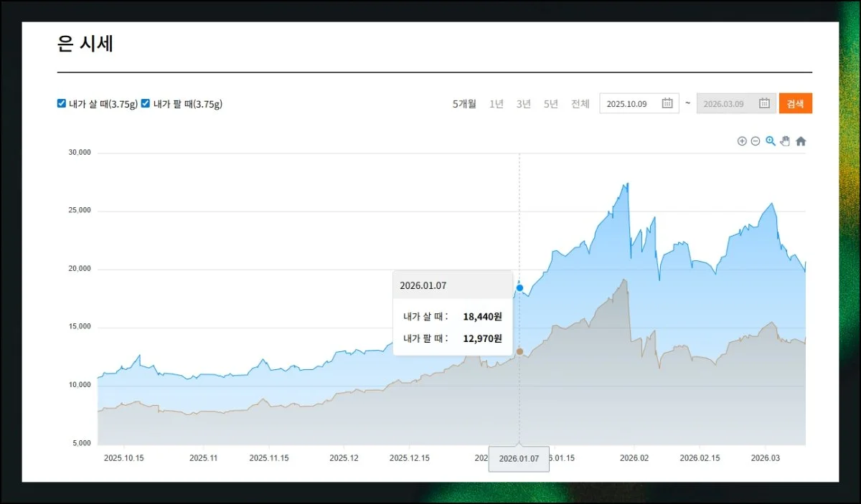Click the 2025.10.09 start date field
The width and height of the screenshot is (861, 504).
point(628,104)
